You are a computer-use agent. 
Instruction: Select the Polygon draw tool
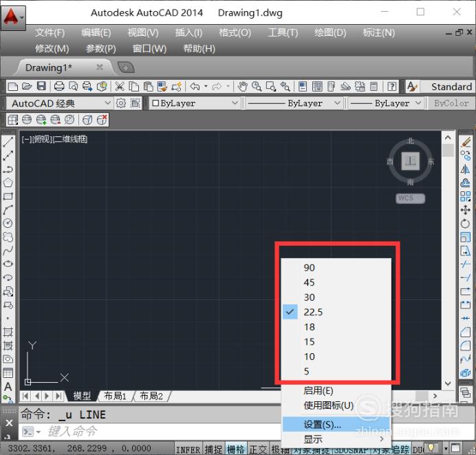8,182
